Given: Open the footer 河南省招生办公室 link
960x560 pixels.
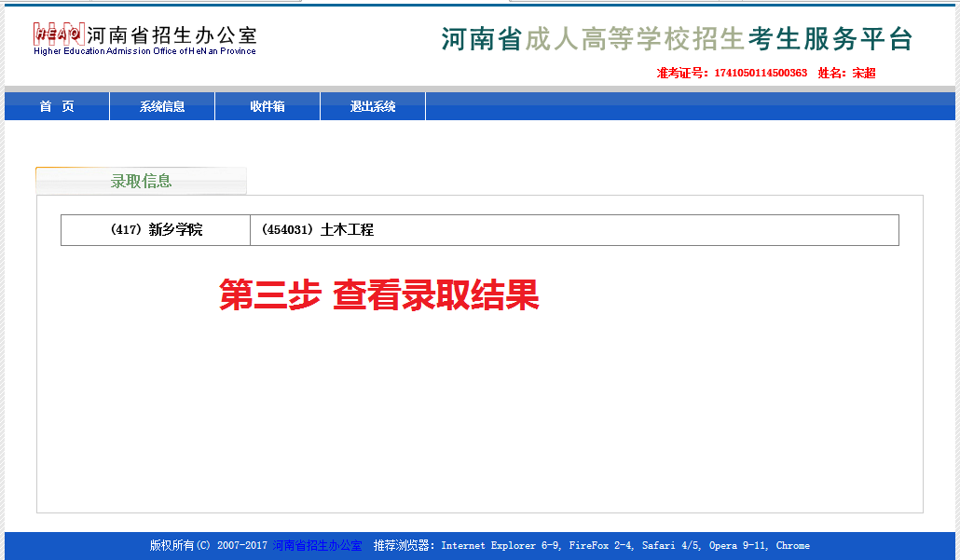Looking at the screenshot, I should pyautogui.click(x=317, y=545).
